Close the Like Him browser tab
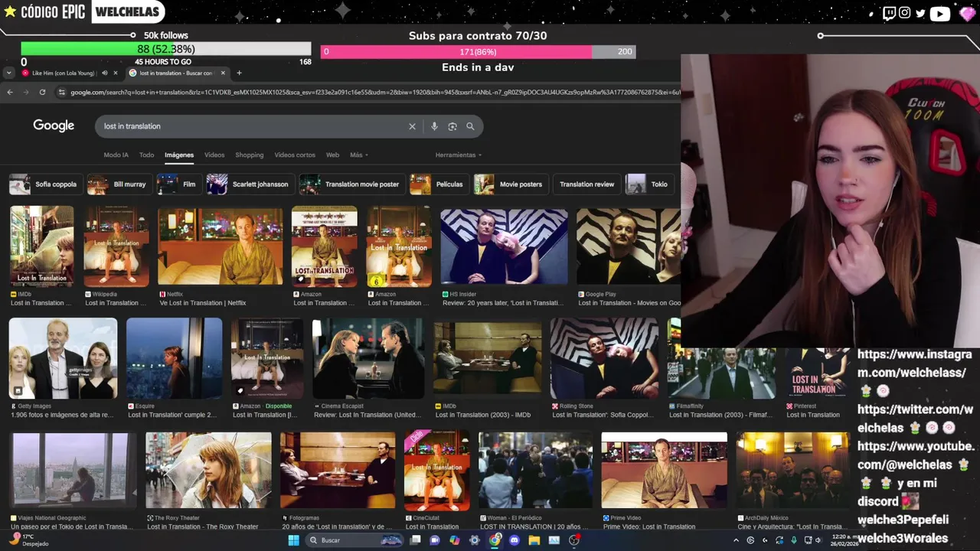 (116, 73)
